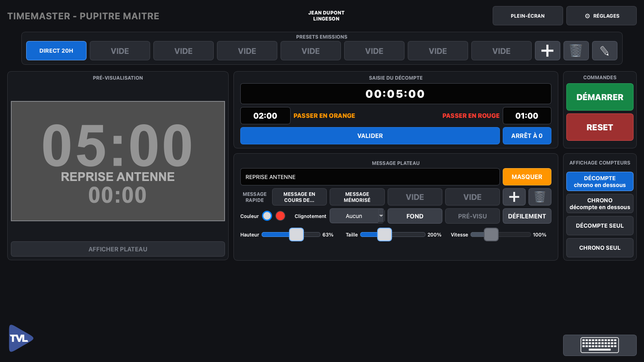This screenshot has height=362, width=644.
Task: Toggle the FOND background option
Action: point(415,216)
